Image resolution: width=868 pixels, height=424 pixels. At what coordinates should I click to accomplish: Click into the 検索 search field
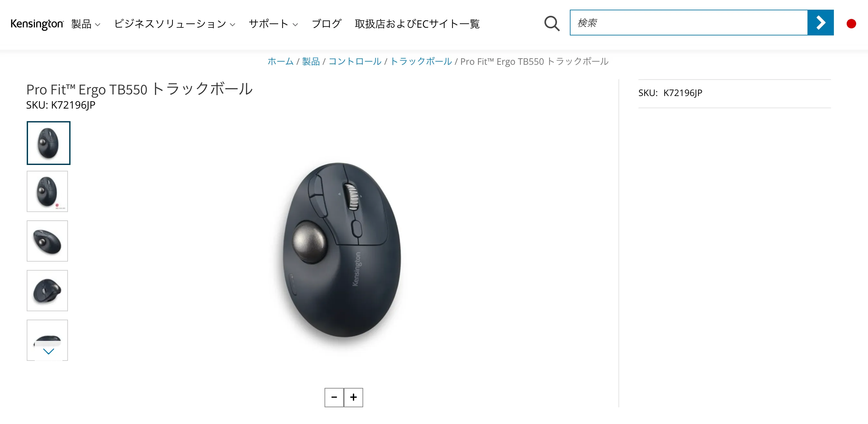tap(689, 23)
